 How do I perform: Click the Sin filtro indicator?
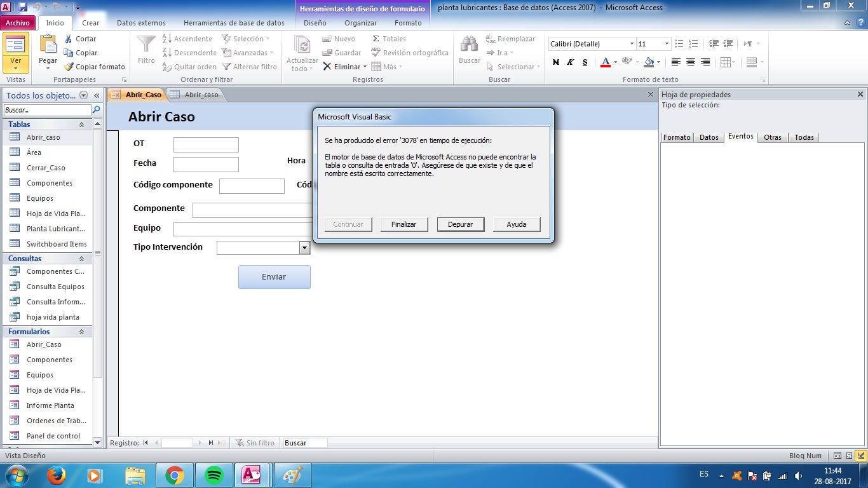[255, 443]
